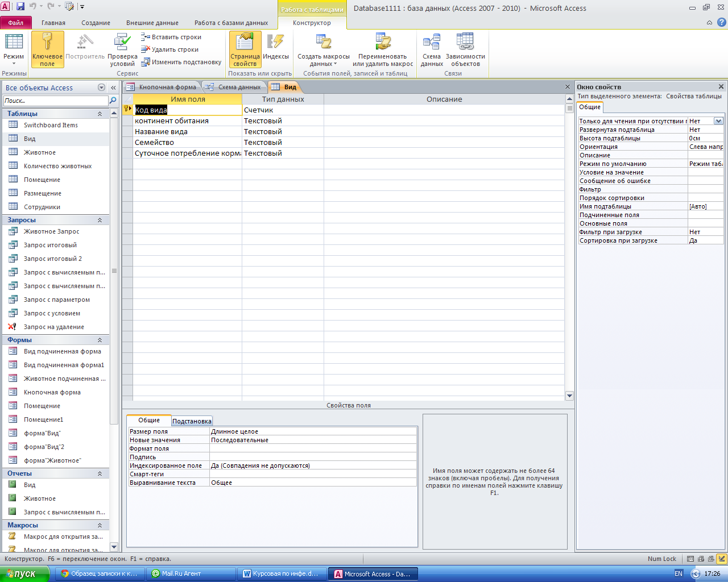
Task: Click Изменить подстановку
Action: click(x=181, y=62)
